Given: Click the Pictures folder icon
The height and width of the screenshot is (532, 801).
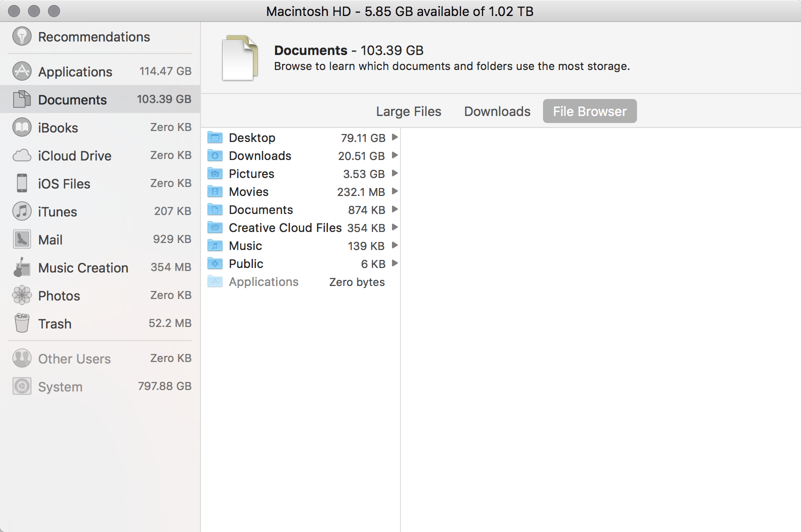Looking at the screenshot, I should (x=215, y=173).
